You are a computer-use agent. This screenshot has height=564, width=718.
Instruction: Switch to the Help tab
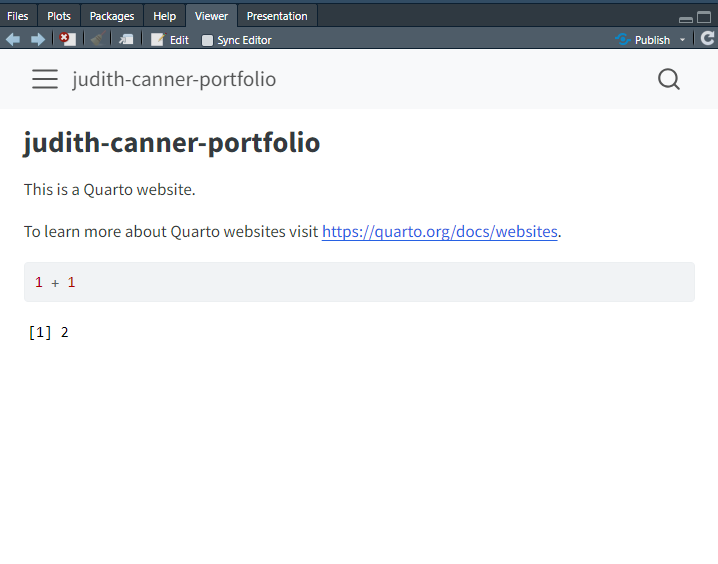[x=164, y=16]
